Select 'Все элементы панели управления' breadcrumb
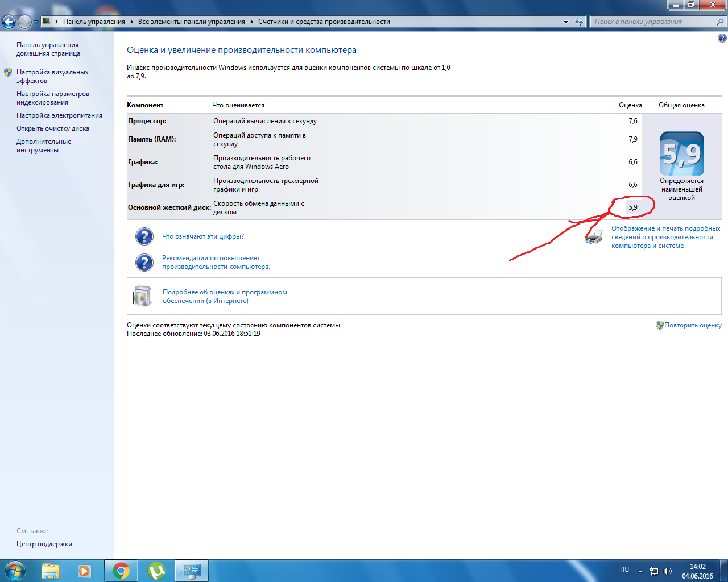This screenshot has height=582, width=728. pyautogui.click(x=191, y=22)
